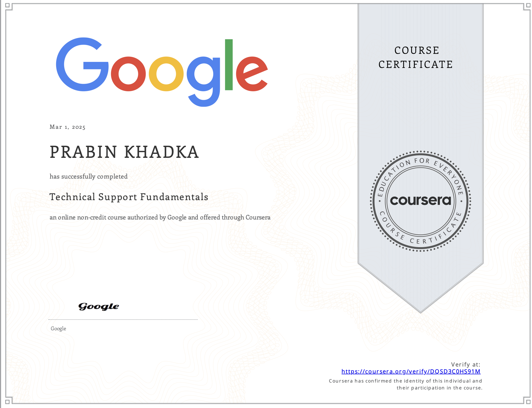Open the certificate verification link

click(411, 372)
